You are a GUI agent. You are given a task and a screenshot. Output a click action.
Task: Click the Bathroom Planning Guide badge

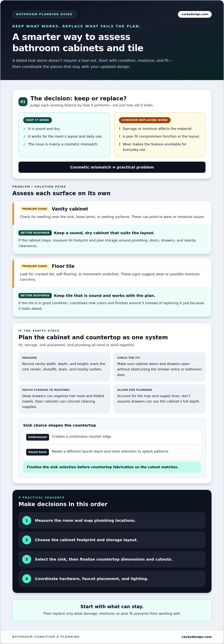pos(44,14)
